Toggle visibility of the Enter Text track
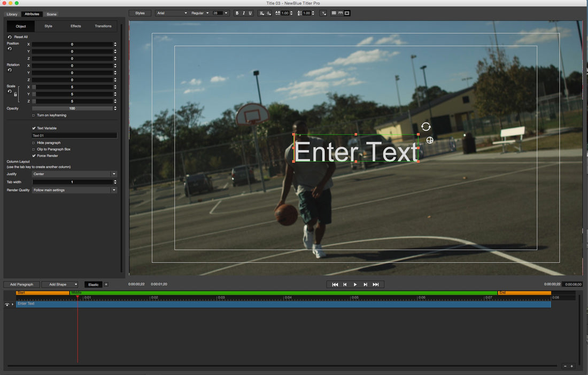This screenshot has height=375, width=588. point(6,303)
